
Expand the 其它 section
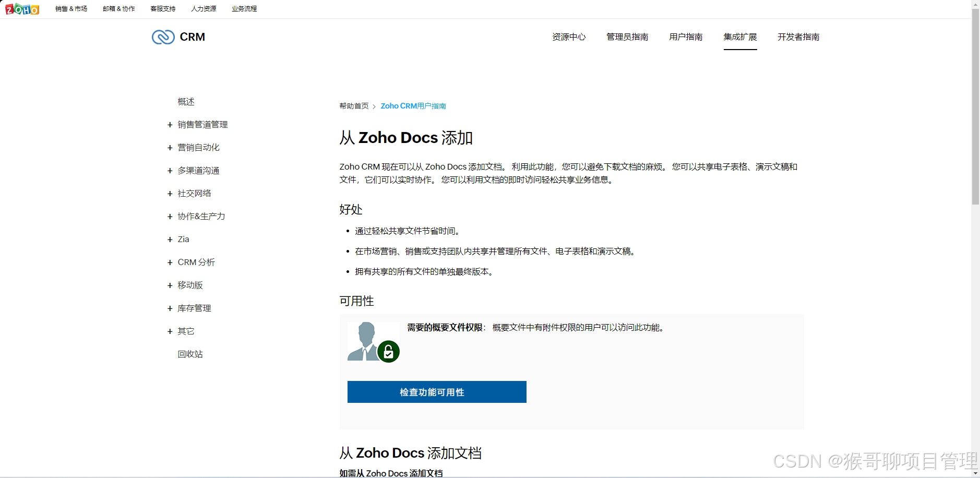point(170,331)
